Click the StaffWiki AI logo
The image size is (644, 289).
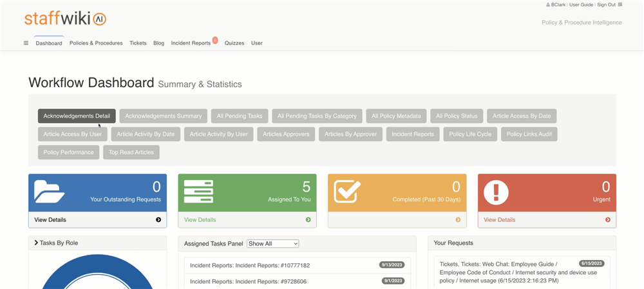click(65, 19)
